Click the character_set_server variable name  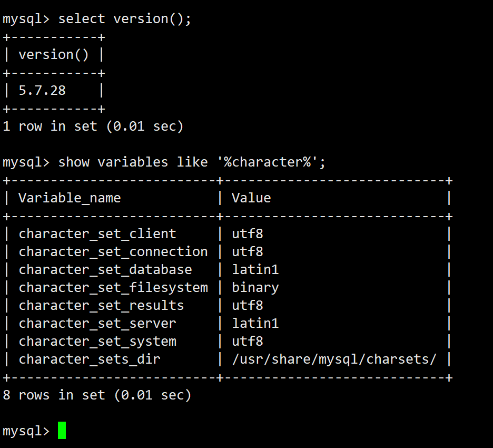[x=97, y=324]
